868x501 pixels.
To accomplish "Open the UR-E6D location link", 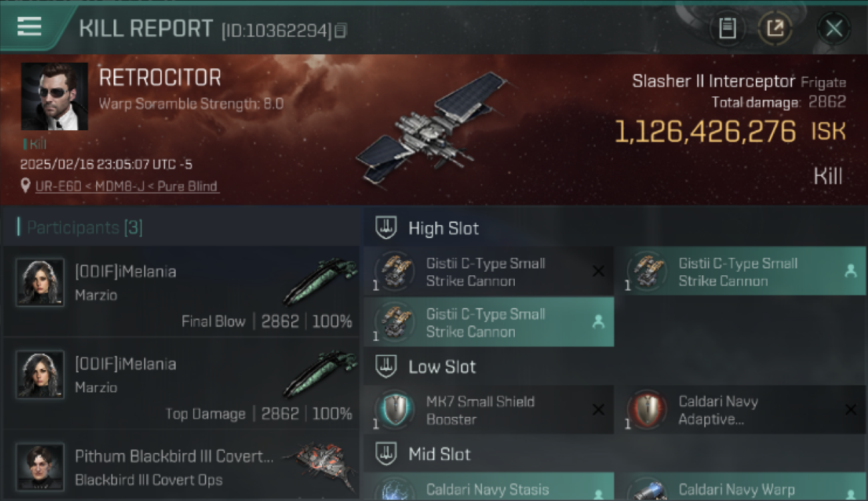I will click(127, 186).
